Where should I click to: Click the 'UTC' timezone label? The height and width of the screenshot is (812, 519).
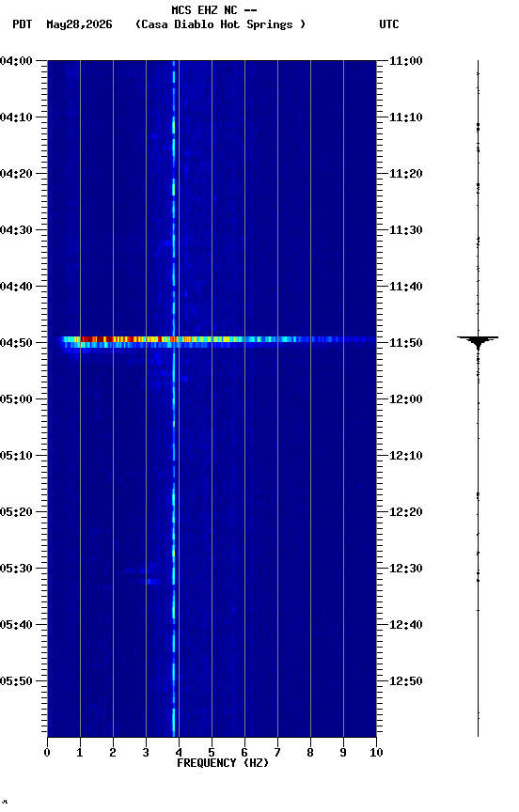coord(389,24)
